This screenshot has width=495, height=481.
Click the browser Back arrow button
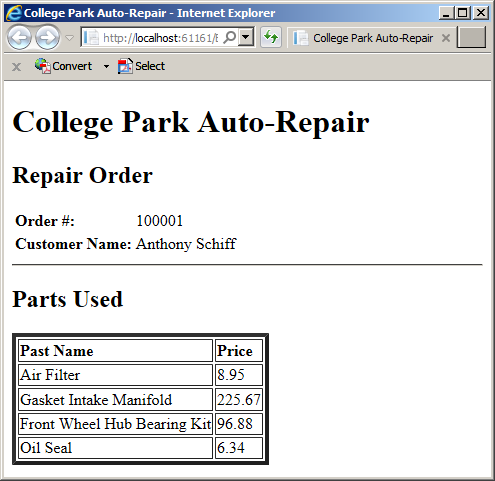tap(19, 38)
